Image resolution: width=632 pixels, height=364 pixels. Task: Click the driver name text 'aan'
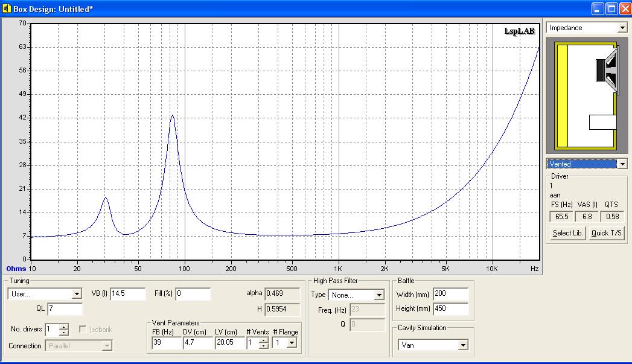point(555,195)
